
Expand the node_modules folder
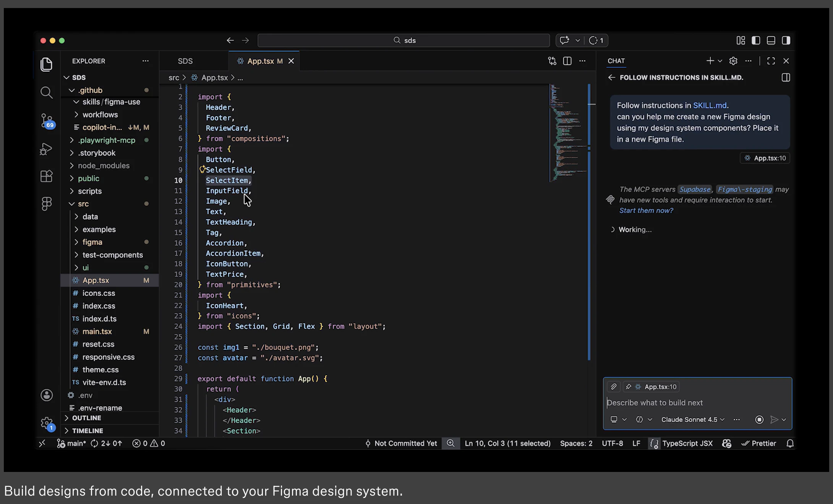point(104,166)
